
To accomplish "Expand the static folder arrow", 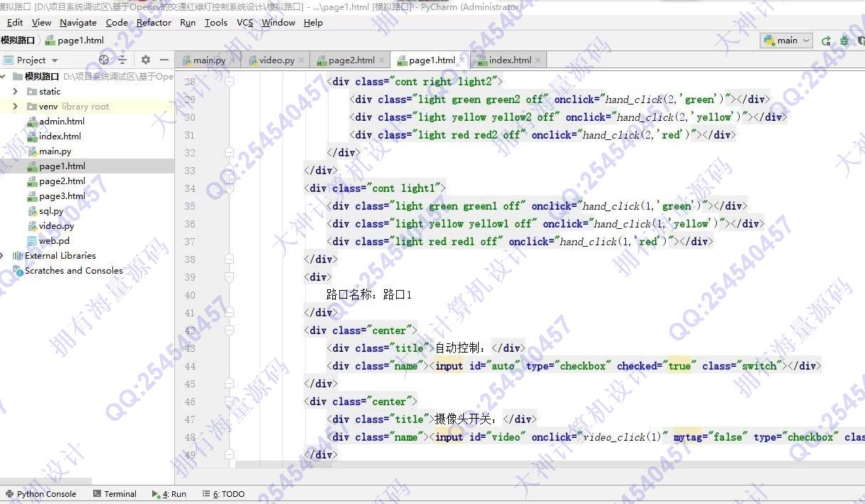I will point(15,92).
